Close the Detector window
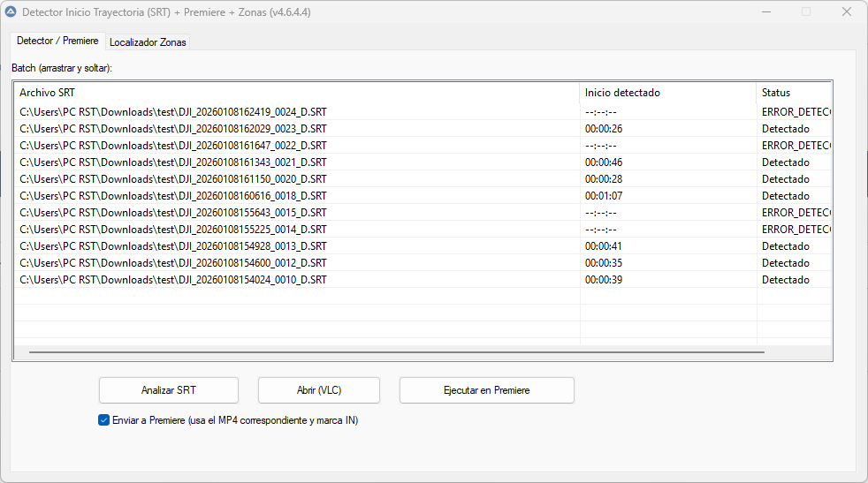The height and width of the screenshot is (483, 868). 846,12
